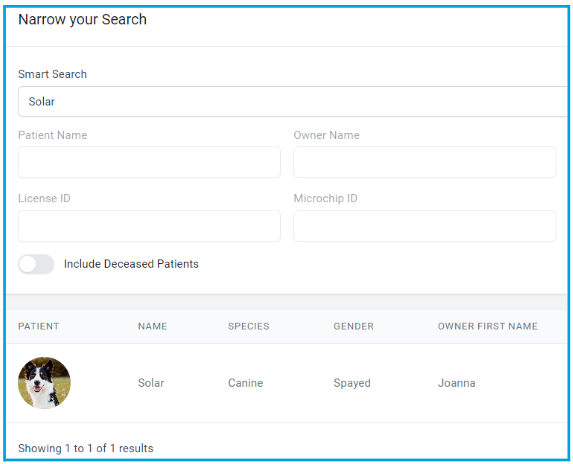573x464 pixels.
Task: Activate the Microchip ID input box
Action: tap(425, 226)
